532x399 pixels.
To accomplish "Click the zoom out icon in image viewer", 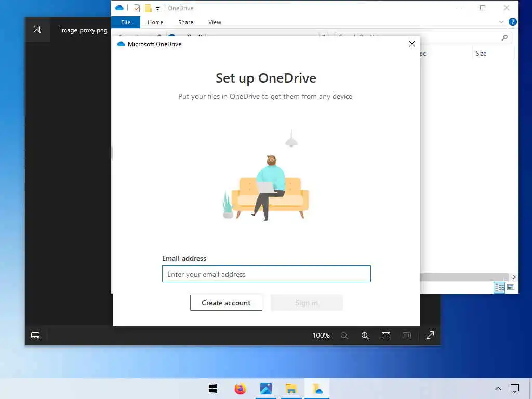I will [x=344, y=335].
